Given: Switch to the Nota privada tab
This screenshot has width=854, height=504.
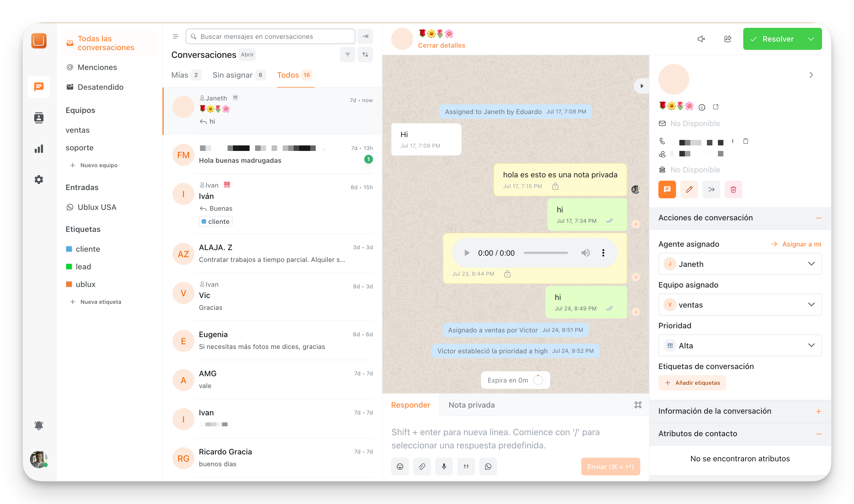Looking at the screenshot, I should coord(472,405).
